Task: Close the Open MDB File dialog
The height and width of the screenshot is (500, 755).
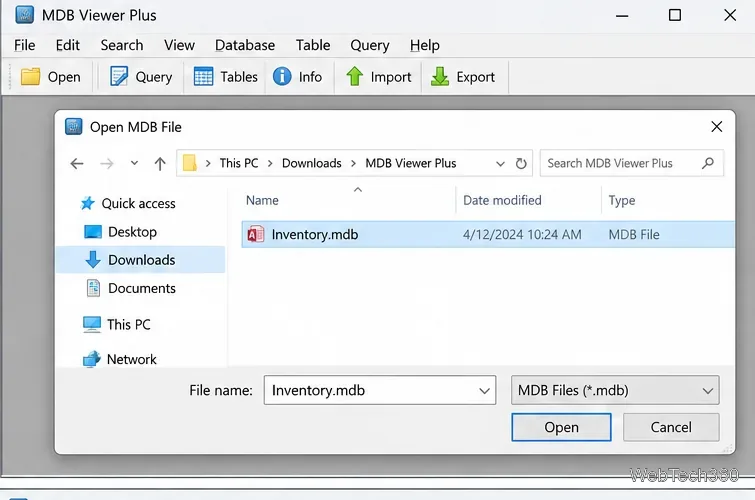Action: pos(716,127)
